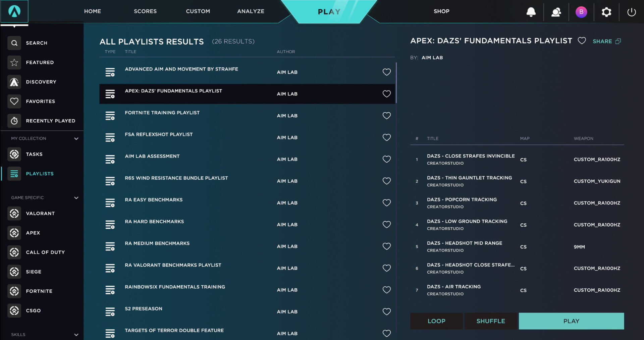Image resolution: width=644 pixels, height=340 pixels.
Task: Expand the Skills section chevron
Action: 76,335
